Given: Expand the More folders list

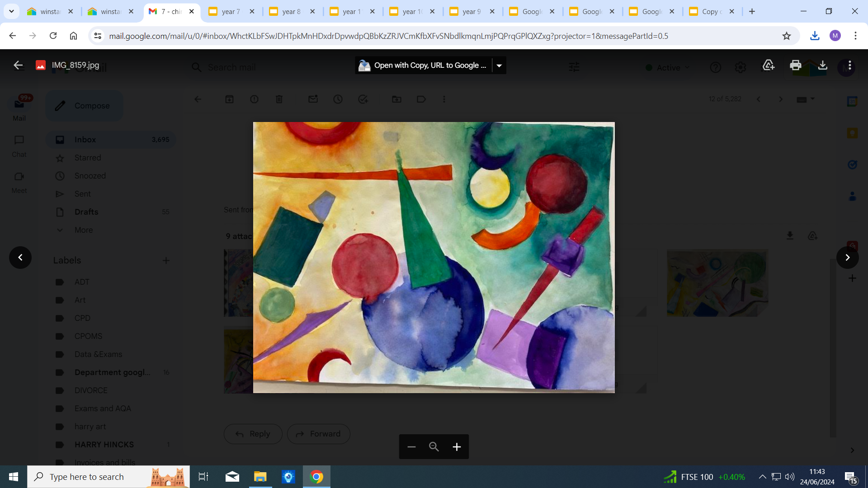Looking at the screenshot, I should [x=111, y=230].
